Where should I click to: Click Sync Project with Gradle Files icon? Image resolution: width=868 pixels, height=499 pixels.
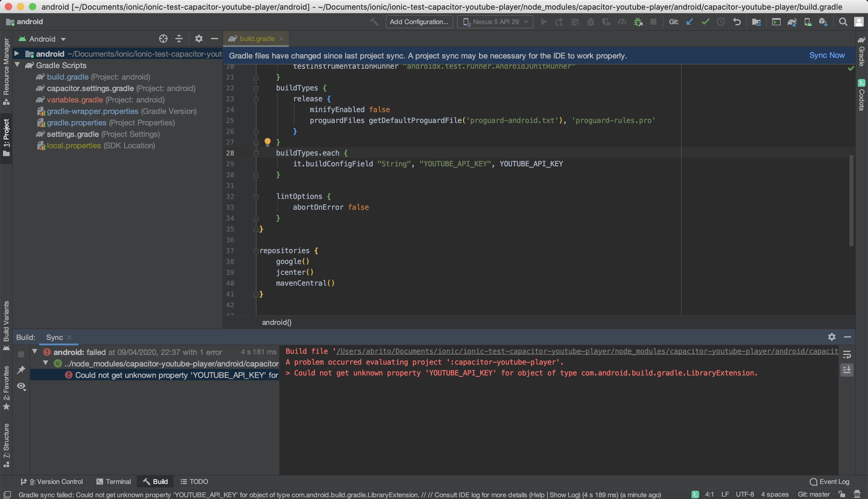(x=792, y=22)
